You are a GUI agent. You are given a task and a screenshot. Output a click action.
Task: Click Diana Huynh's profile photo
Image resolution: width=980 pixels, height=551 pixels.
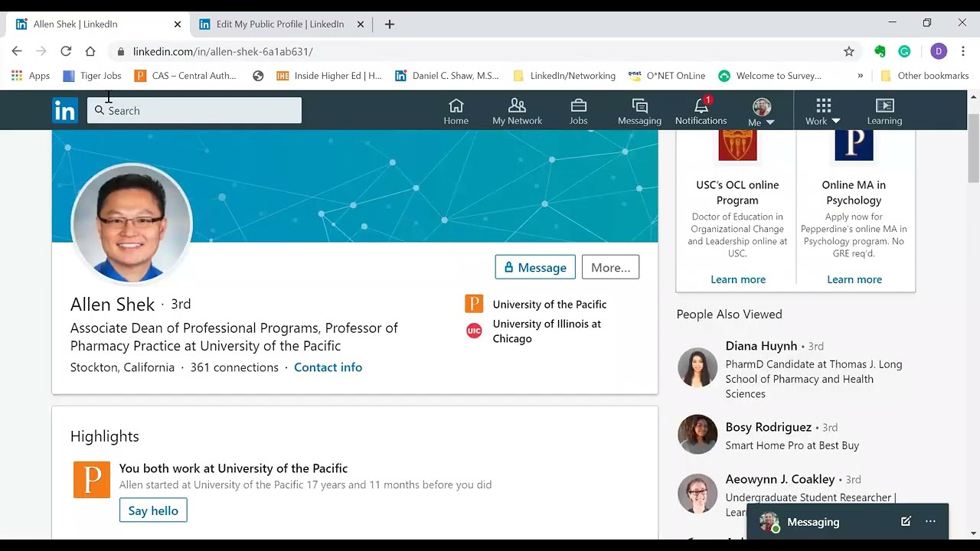pyautogui.click(x=697, y=367)
